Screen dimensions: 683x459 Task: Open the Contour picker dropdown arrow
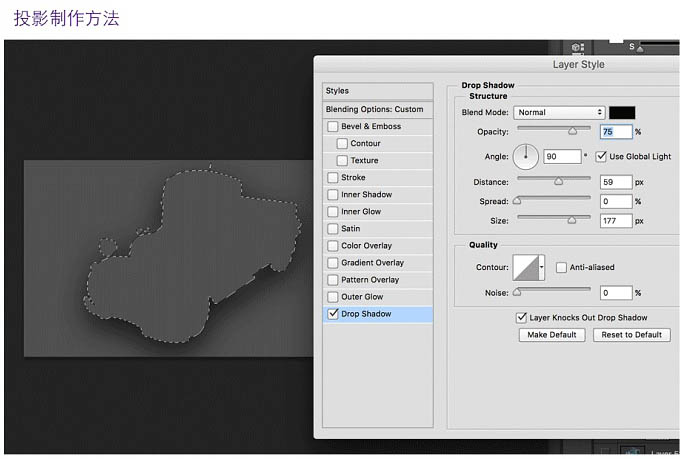click(x=541, y=267)
